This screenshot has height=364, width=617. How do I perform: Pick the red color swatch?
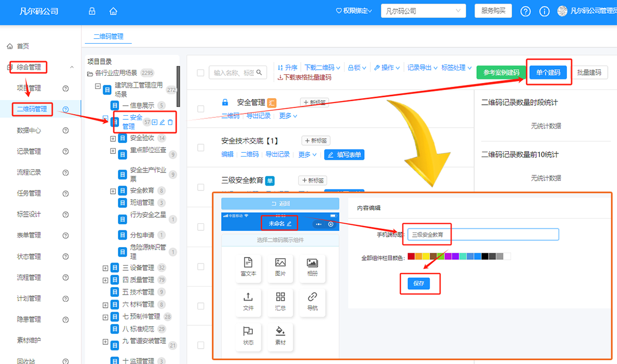411,256
